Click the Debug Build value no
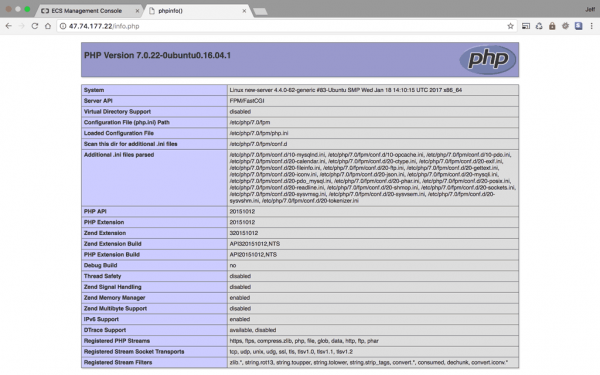Screen dimensions: 600x375 [x=233, y=265]
